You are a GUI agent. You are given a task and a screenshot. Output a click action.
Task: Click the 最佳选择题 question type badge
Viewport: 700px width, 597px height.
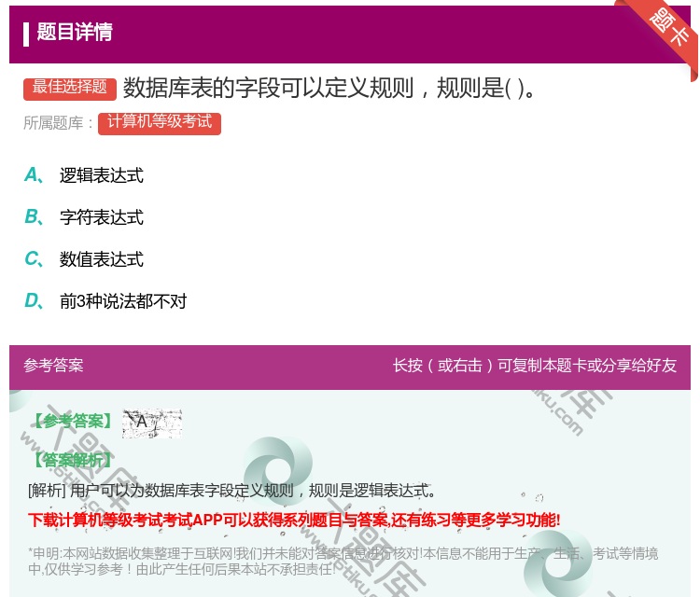point(70,89)
